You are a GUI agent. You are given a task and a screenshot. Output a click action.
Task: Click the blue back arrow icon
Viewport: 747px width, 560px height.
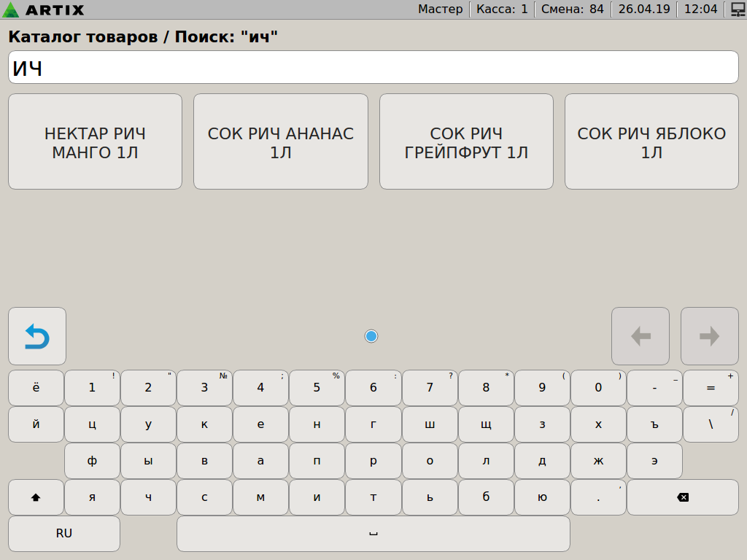37,336
